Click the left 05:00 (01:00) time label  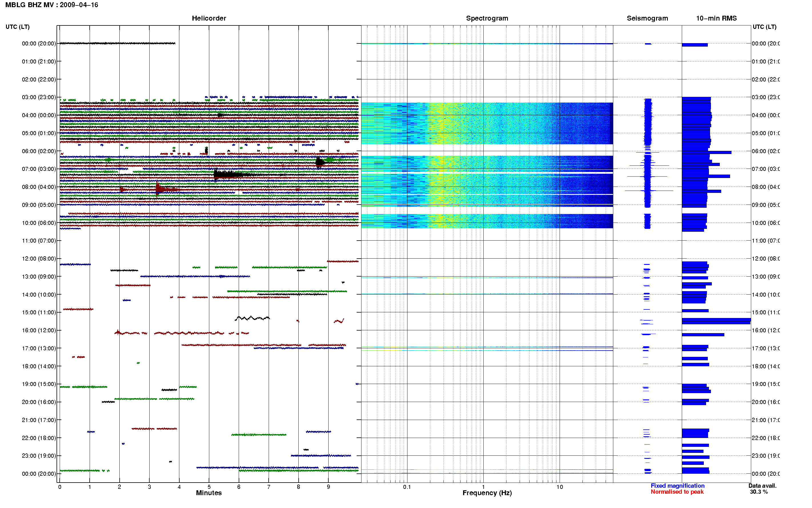click(39, 133)
